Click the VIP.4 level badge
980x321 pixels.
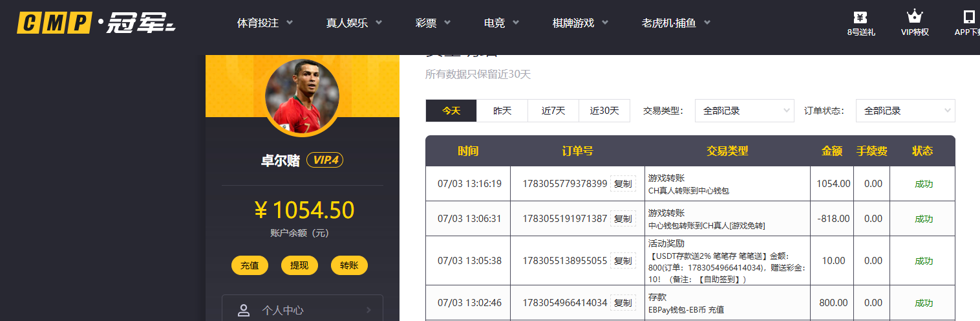point(325,160)
